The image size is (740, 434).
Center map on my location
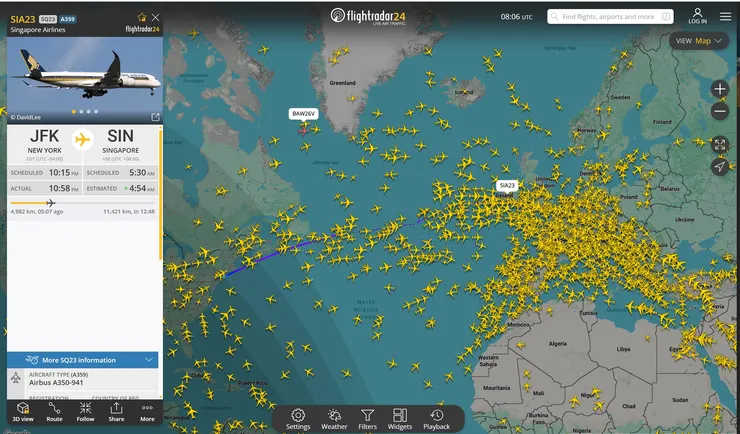pyautogui.click(x=720, y=167)
